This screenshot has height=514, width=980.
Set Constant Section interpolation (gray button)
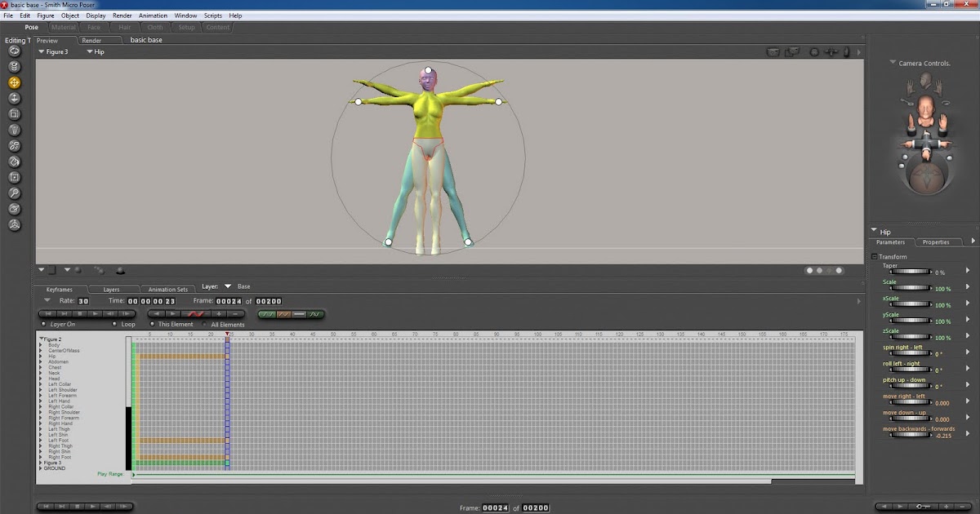(x=300, y=313)
